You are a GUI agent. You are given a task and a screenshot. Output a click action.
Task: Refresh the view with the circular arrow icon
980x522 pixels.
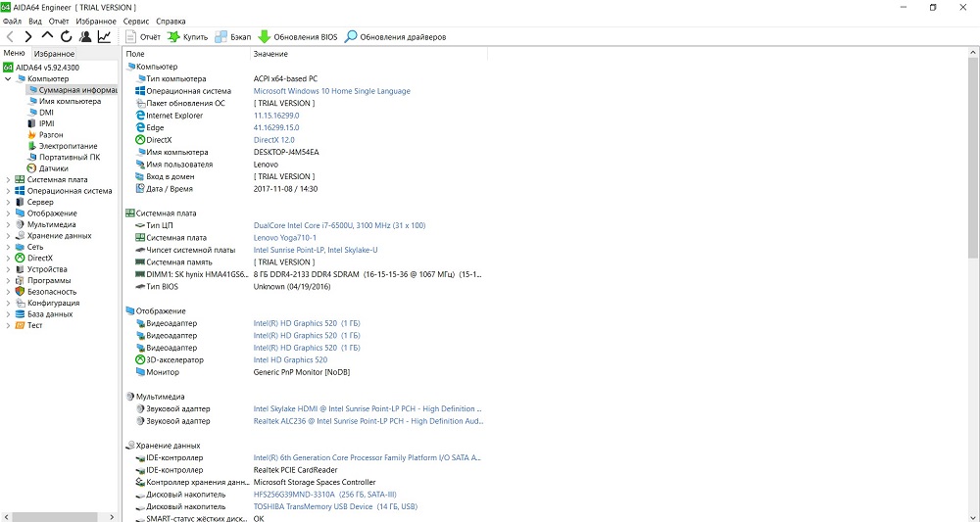click(66, 37)
